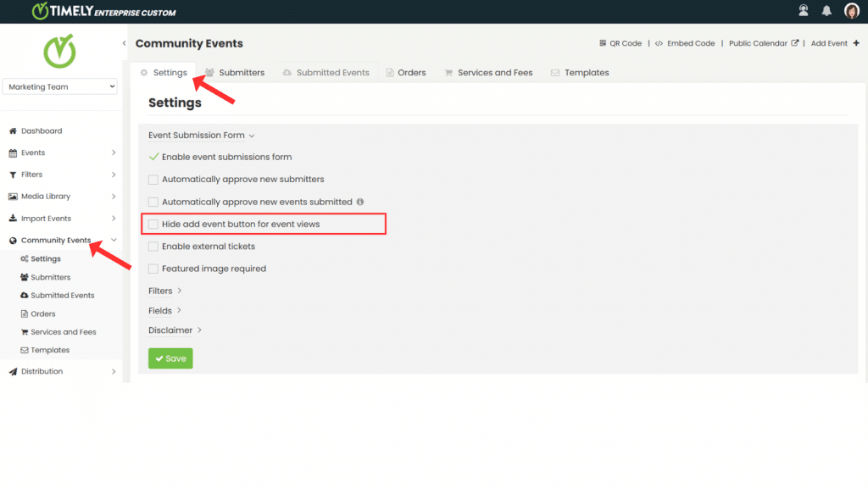Open the Services and Fees tab

coord(488,73)
